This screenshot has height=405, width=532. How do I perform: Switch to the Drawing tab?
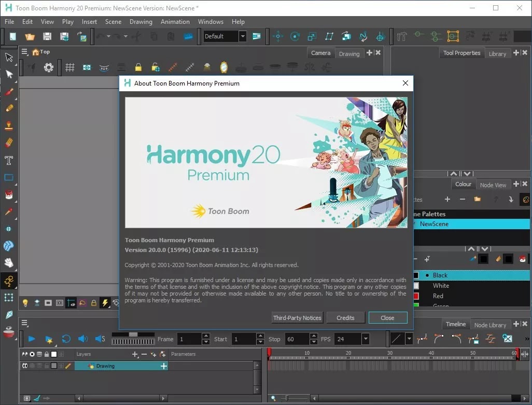click(349, 53)
